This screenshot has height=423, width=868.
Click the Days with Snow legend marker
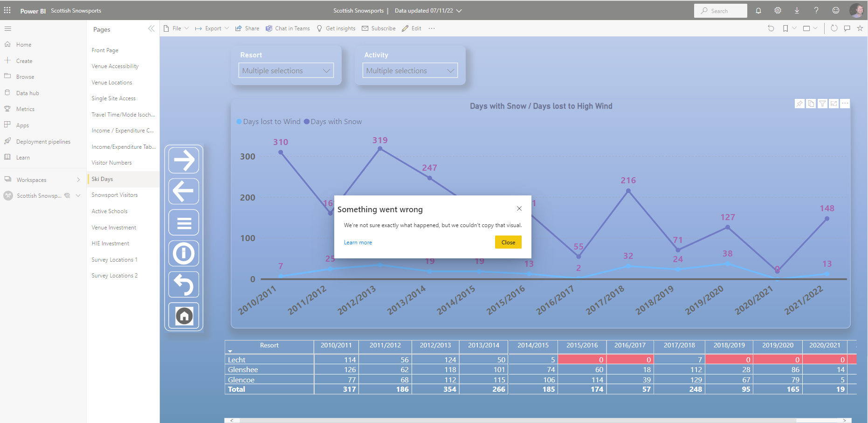[307, 122]
